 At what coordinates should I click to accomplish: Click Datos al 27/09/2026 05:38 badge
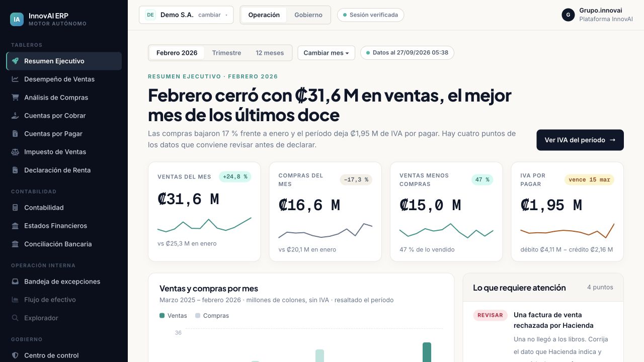pos(407,53)
